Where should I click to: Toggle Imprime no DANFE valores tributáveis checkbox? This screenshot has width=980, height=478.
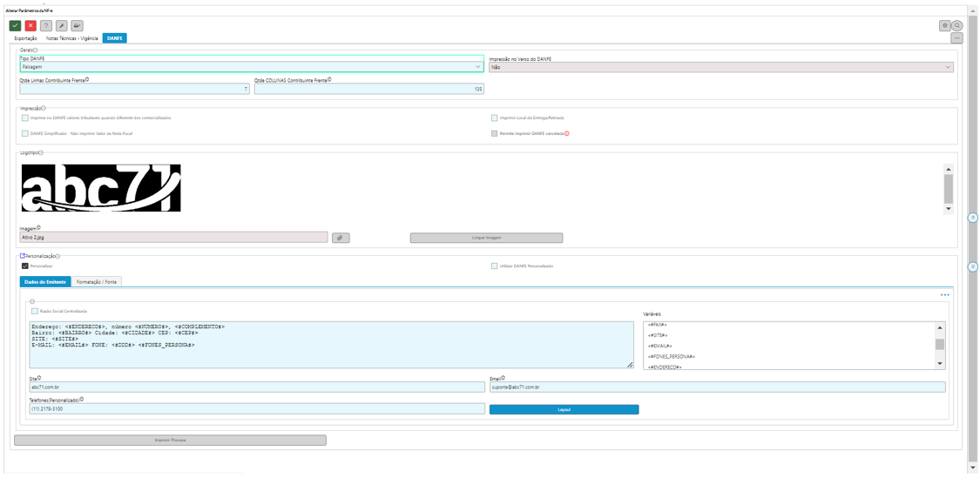[x=25, y=118]
